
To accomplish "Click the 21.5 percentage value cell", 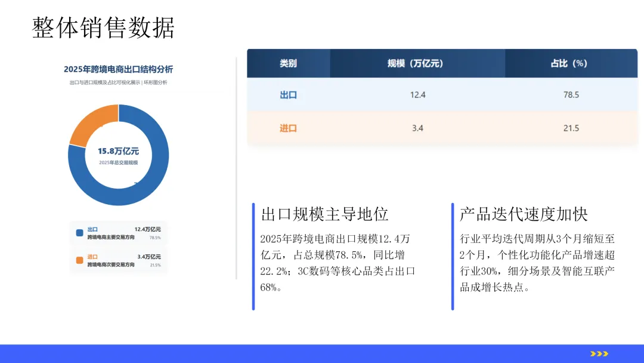I will coord(571,128).
